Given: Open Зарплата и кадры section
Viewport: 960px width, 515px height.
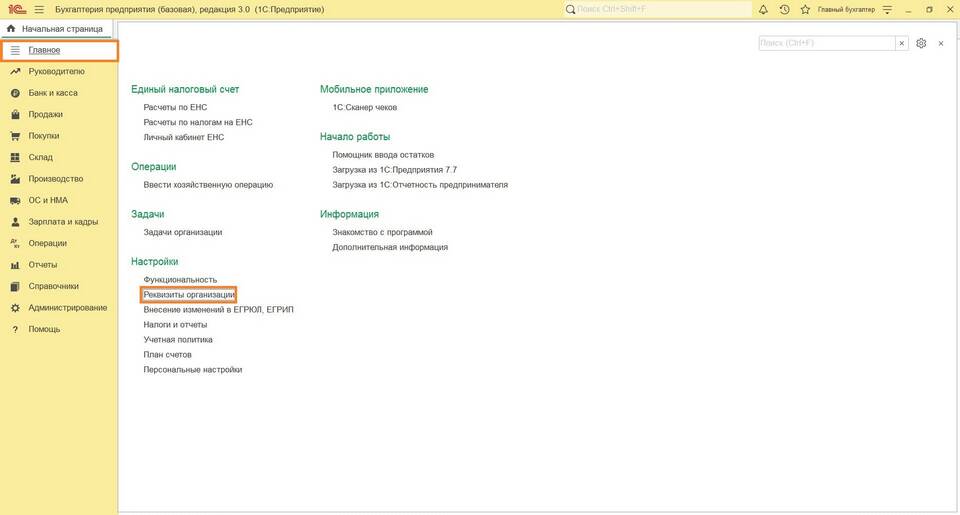Looking at the screenshot, I should tap(62, 222).
